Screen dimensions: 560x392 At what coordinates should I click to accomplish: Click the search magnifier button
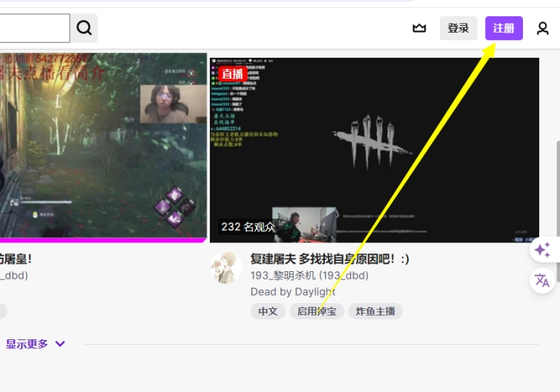tap(85, 28)
